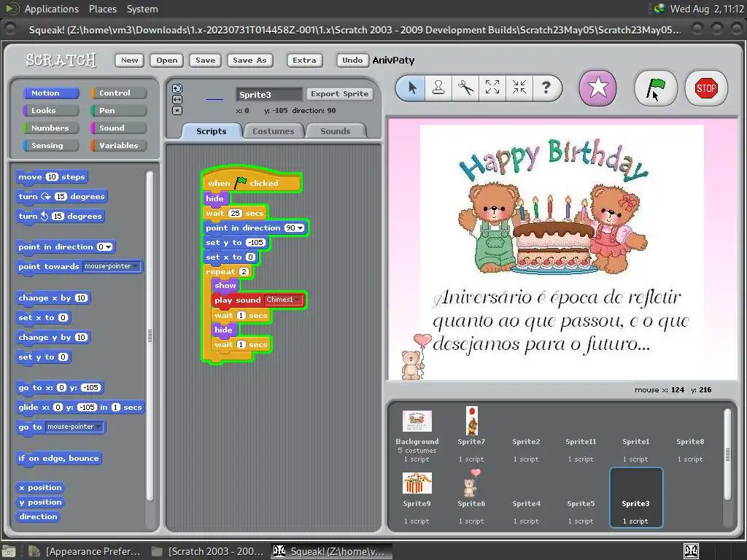This screenshot has height=560, width=747.
Task: Click the Save button
Action: [205, 60]
